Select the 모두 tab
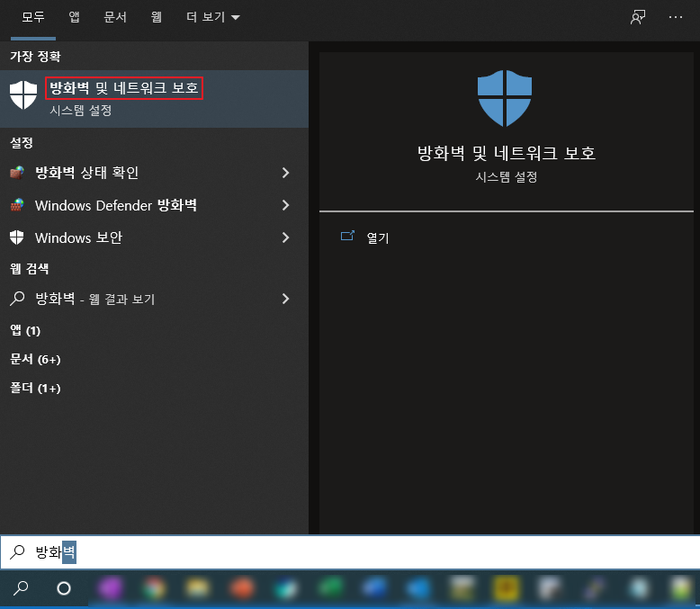The height and width of the screenshot is (609, 700). point(33,17)
